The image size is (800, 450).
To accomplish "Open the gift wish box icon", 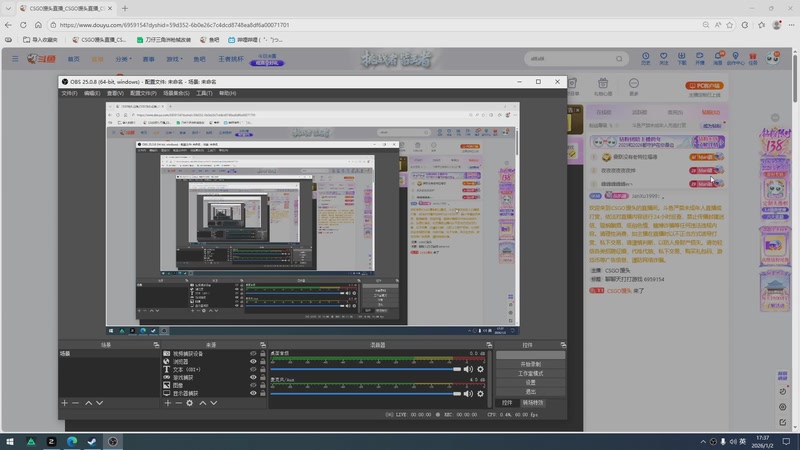I will tap(603, 86).
